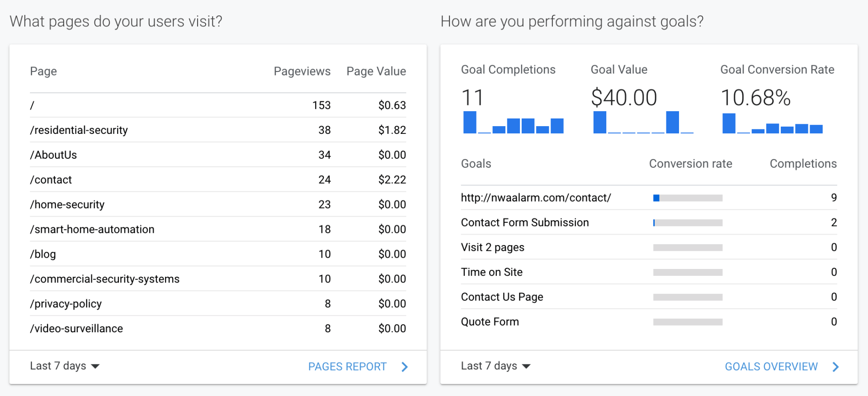Click the Quote Form goal row
The width and height of the screenshot is (868, 396).
[490, 322]
